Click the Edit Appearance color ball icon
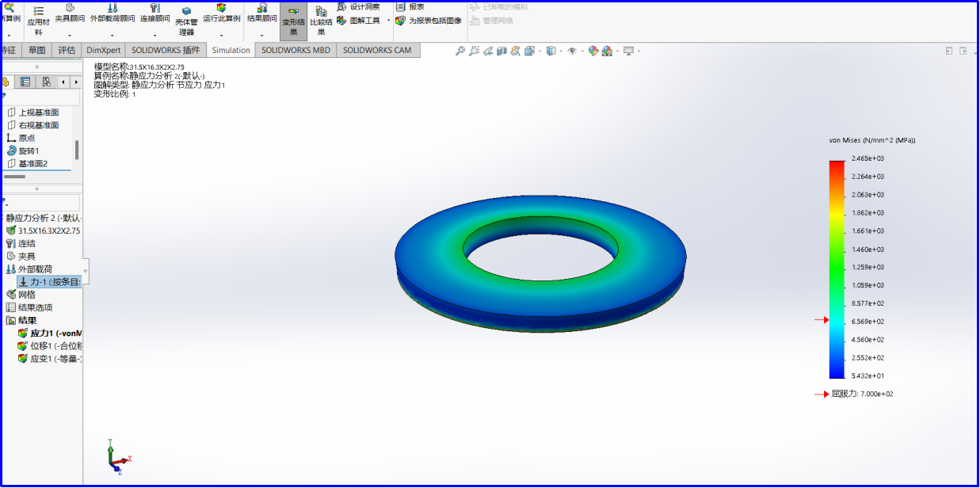980x488 pixels. click(x=593, y=51)
